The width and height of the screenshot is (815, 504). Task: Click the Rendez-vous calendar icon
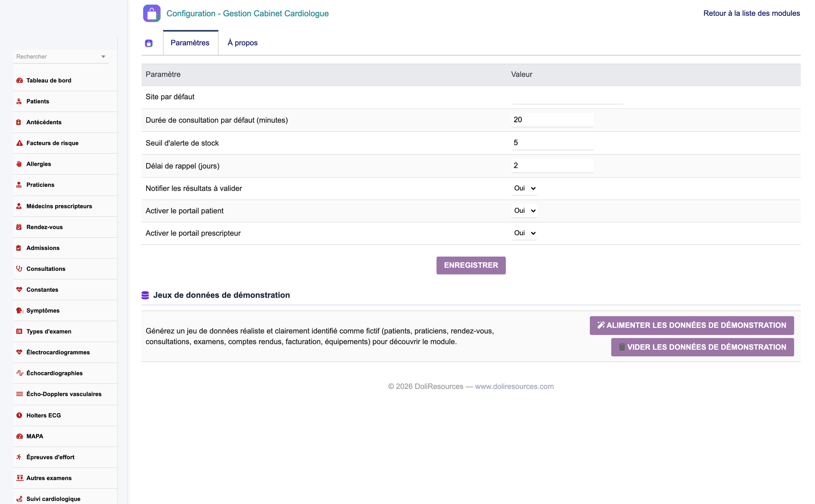19,227
